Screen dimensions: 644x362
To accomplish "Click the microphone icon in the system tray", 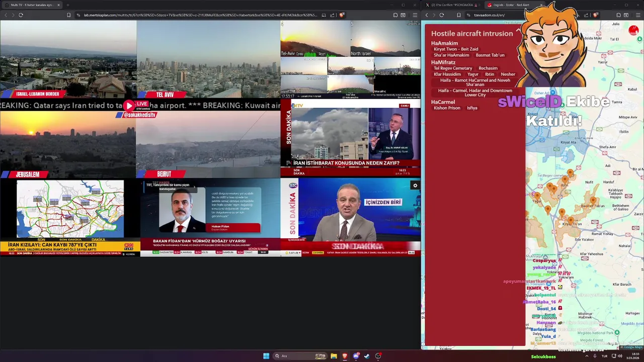I will [x=595, y=356].
